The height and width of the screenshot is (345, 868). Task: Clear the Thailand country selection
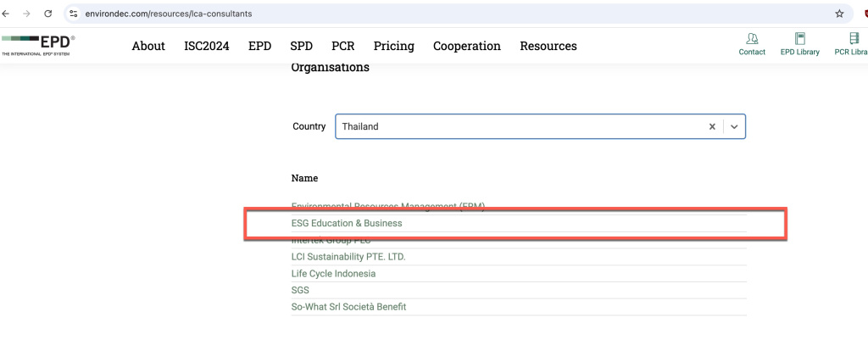pos(712,126)
